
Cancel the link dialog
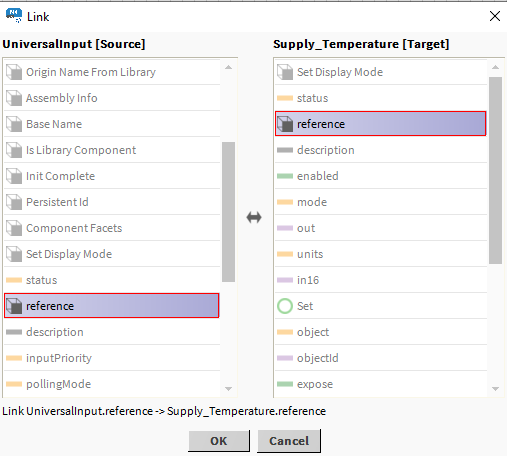(x=289, y=441)
